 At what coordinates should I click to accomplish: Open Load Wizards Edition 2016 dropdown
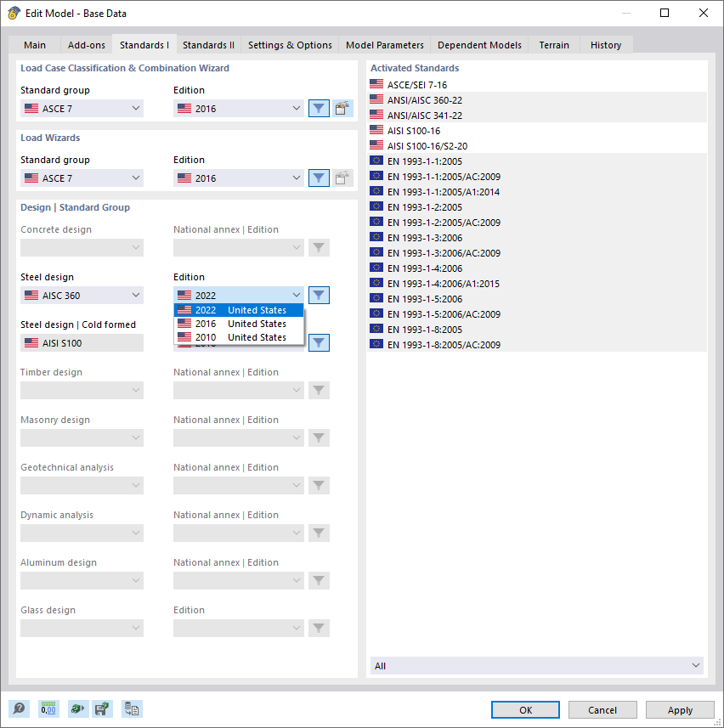pos(239,178)
